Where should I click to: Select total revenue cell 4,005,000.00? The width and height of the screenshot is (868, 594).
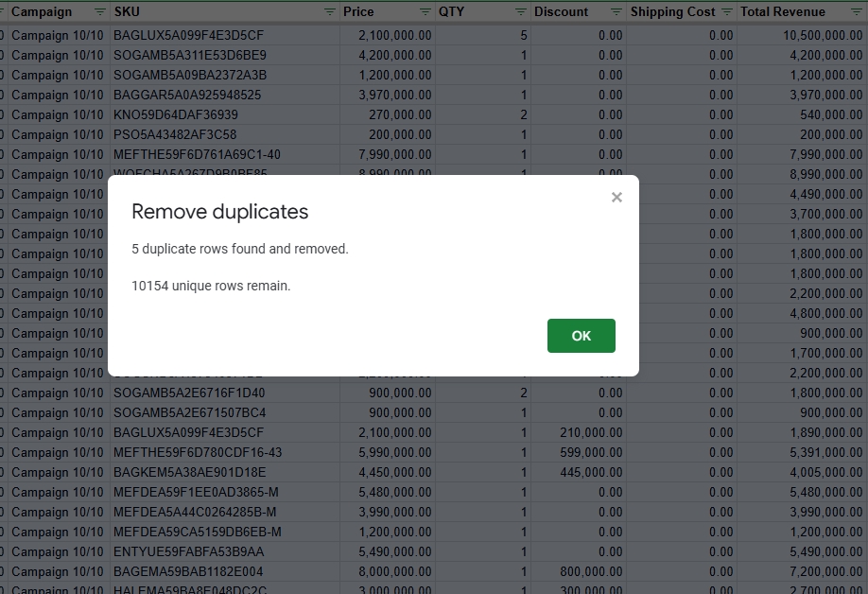coord(802,473)
